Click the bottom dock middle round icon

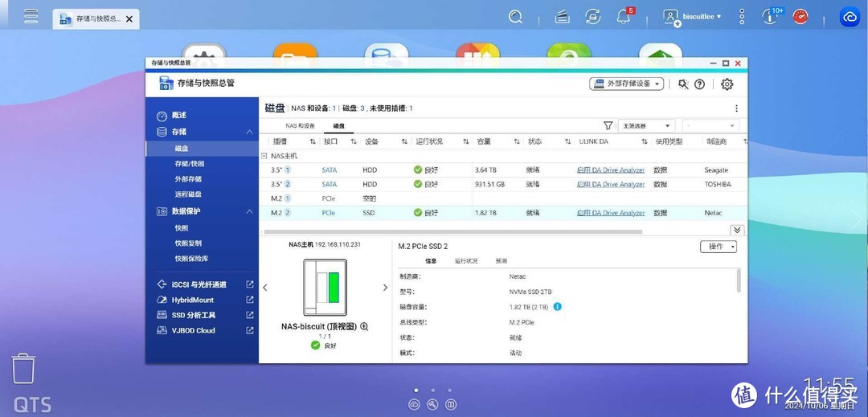[432, 405]
